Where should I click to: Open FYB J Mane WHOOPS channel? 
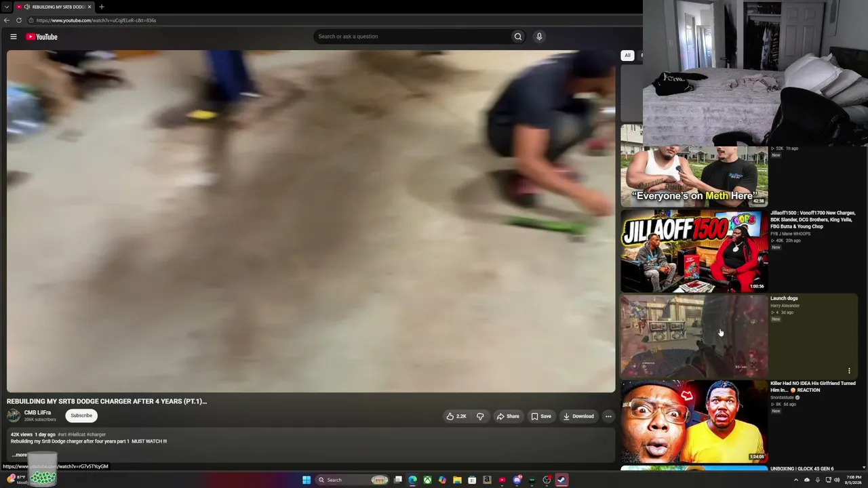coord(790,234)
